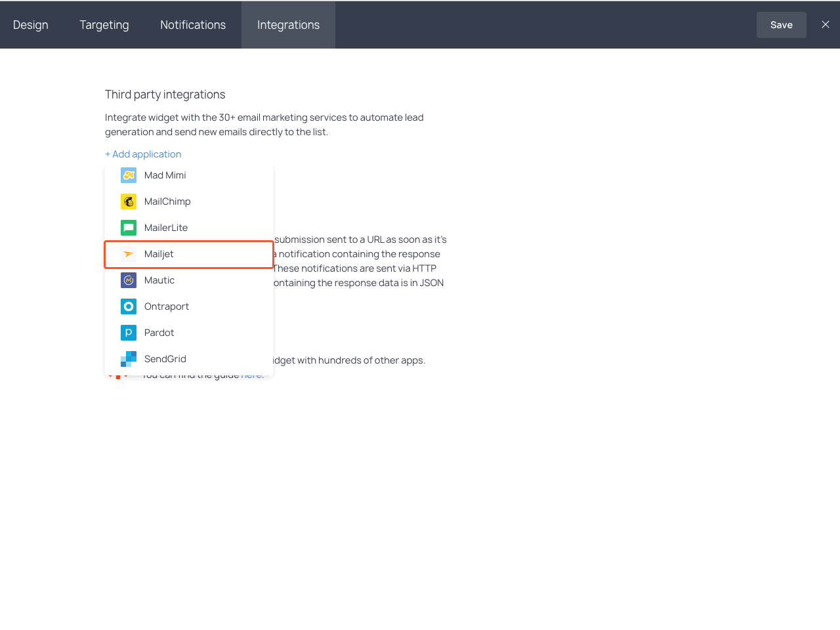Screen dimensions: 840x630
Task: Click the Mailjet arrow icon
Action: click(129, 254)
